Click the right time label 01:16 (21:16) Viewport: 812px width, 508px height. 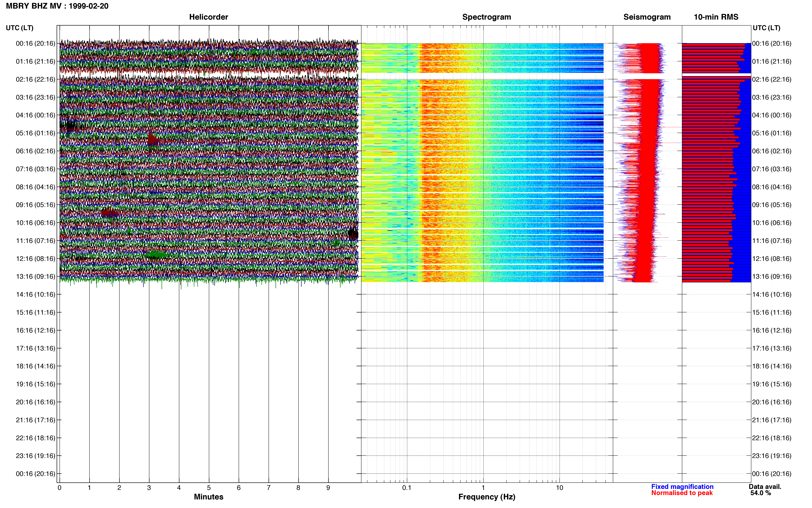pos(772,61)
